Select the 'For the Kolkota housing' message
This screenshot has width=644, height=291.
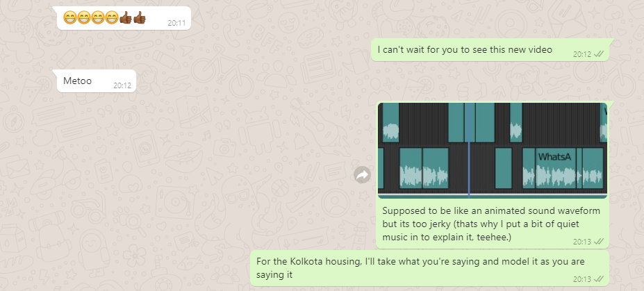[429, 268]
